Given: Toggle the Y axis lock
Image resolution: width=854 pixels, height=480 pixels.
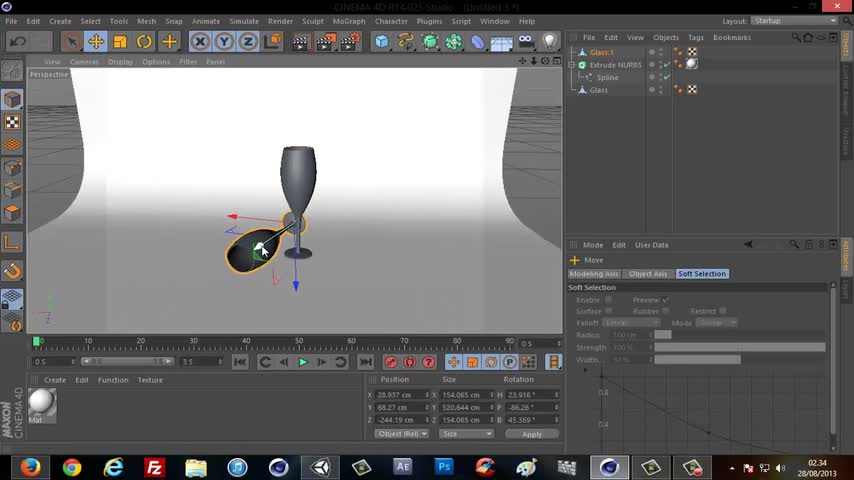Looking at the screenshot, I should pyautogui.click(x=224, y=41).
